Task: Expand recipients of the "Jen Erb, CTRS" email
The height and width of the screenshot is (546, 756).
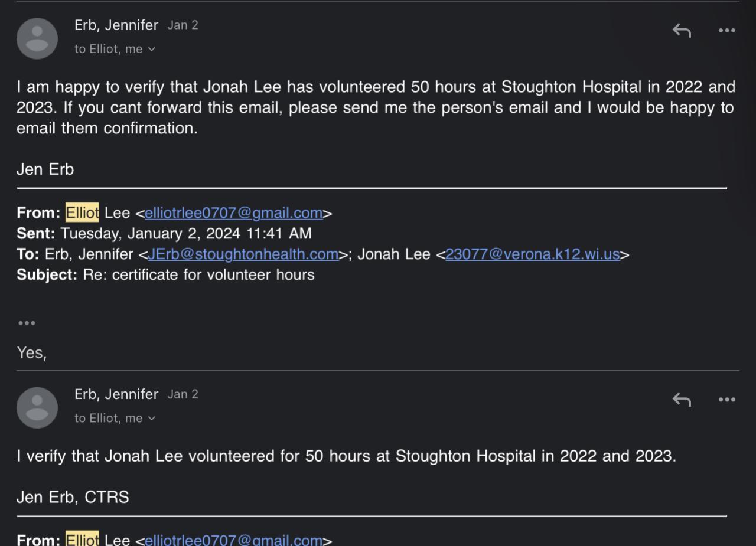Action: click(152, 419)
